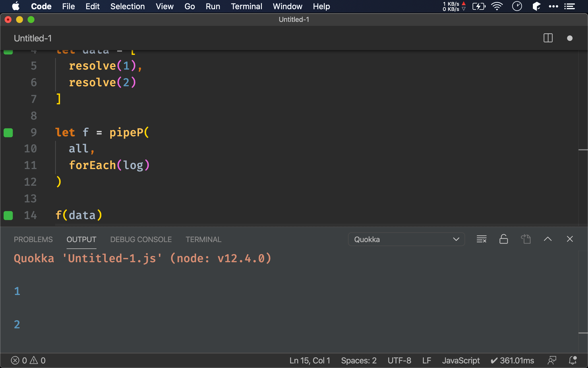588x368 pixels.
Task: Open the three dots menu bar item
Action: tap(553, 6)
